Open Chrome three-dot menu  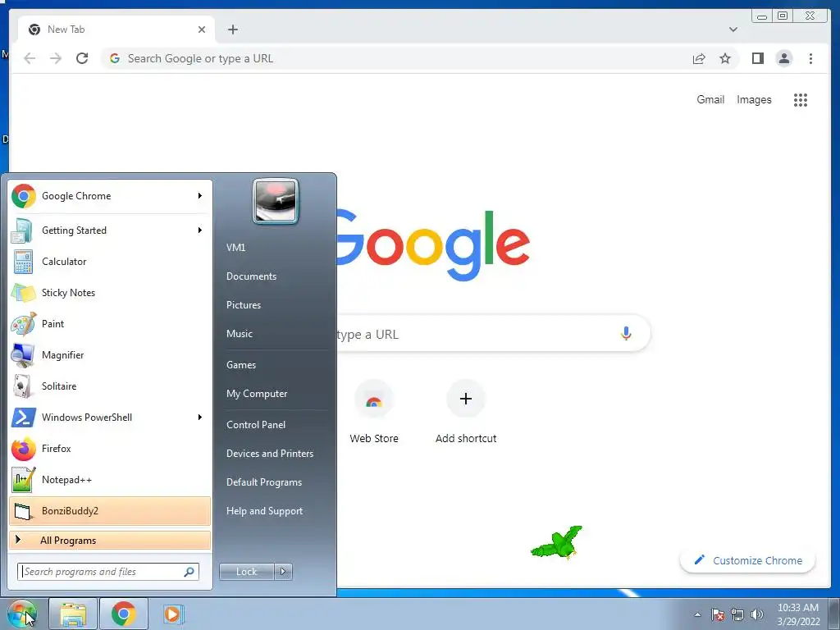point(810,58)
